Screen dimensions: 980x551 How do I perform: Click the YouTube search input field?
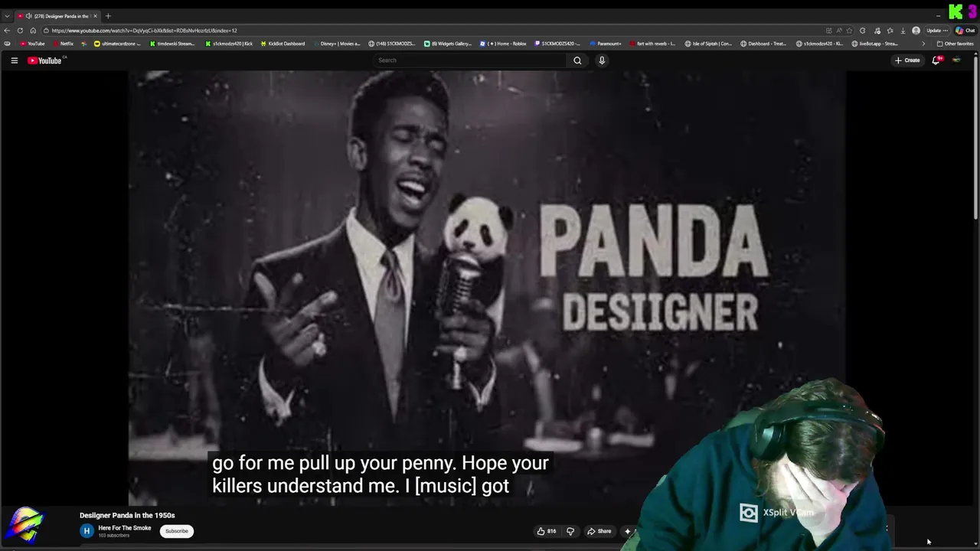click(470, 60)
